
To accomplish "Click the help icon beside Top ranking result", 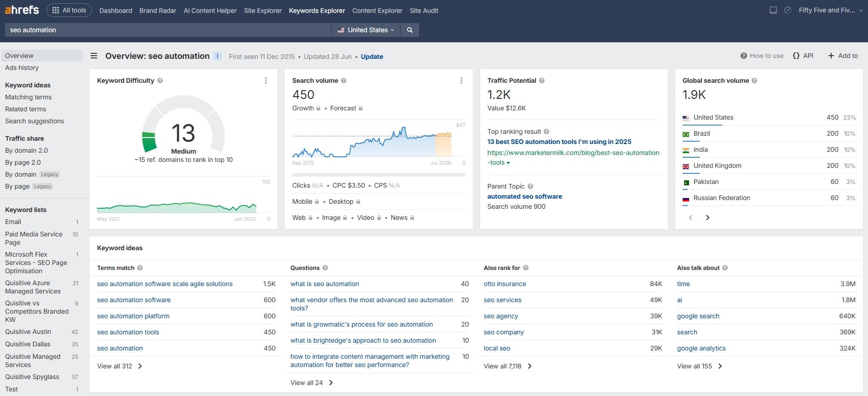I will click(x=546, y=132).
